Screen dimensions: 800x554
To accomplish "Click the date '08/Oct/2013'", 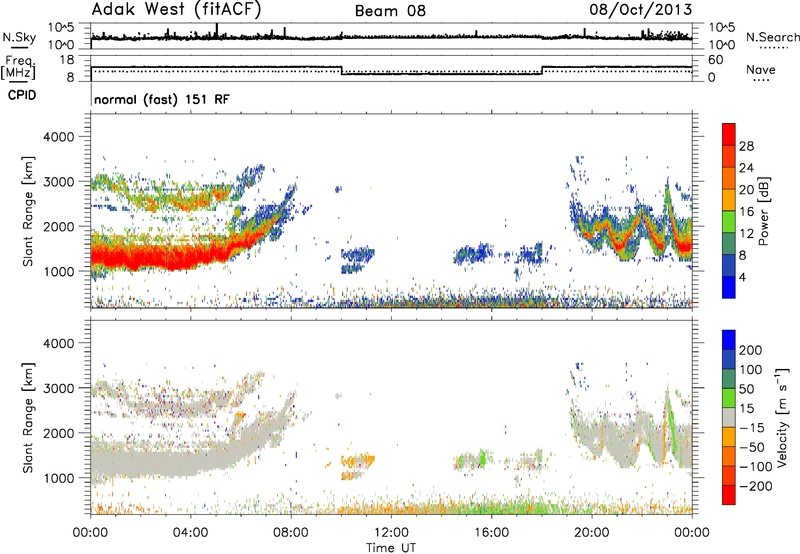I will point(641,10).
